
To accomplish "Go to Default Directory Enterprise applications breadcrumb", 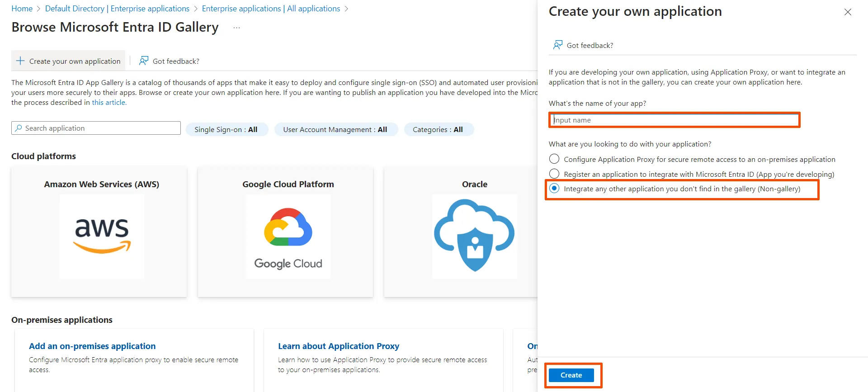I will 117,9.
